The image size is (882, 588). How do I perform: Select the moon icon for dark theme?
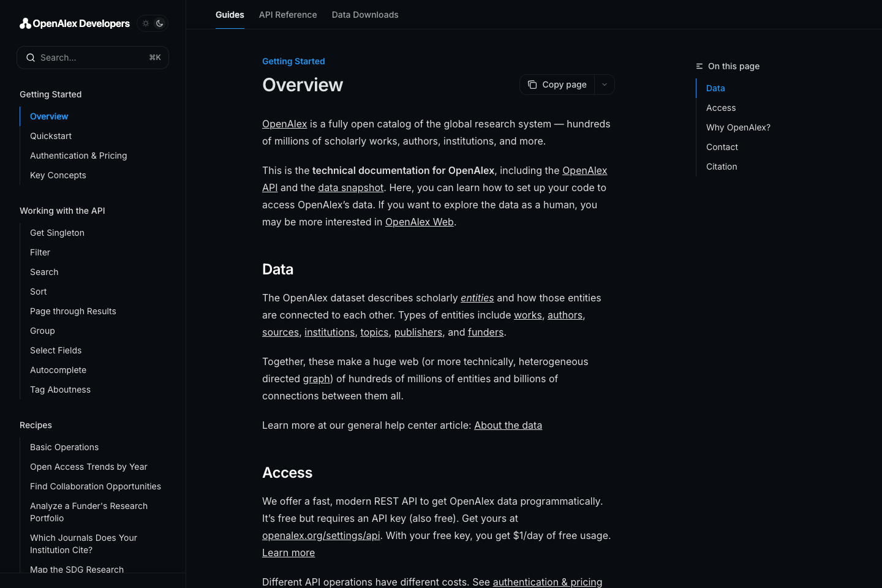[160, 23]
